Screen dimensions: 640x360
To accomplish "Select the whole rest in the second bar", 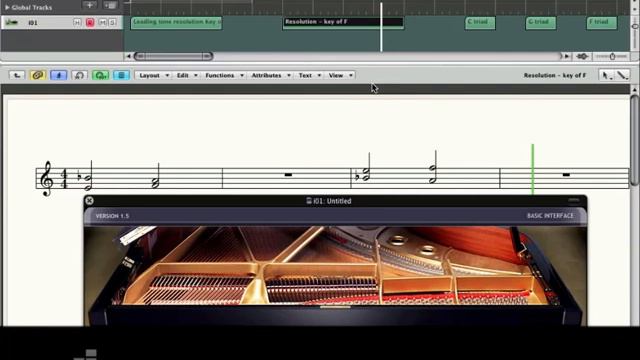I will [288, 175].
